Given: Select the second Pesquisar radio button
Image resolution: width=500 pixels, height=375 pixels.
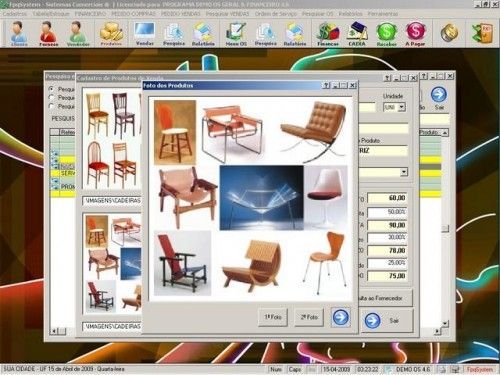Looking at the screenshot, I should tap(51, 97).
